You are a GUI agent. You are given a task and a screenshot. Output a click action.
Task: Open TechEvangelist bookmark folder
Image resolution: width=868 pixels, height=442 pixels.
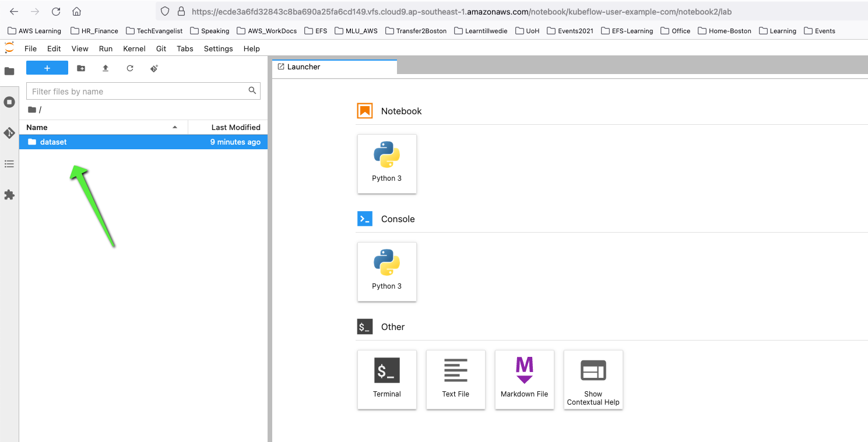tap(154, 31)
